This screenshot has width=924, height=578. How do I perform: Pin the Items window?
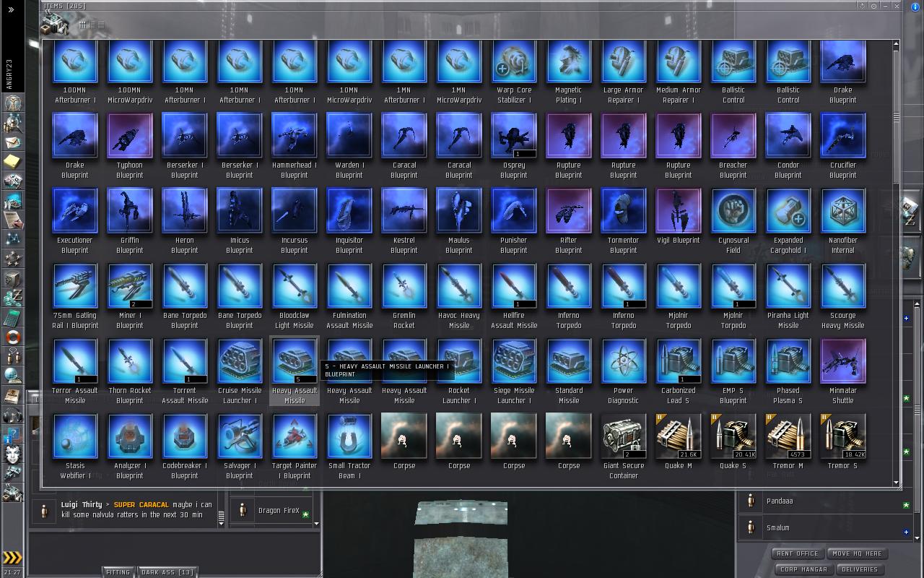pos(873,6)
